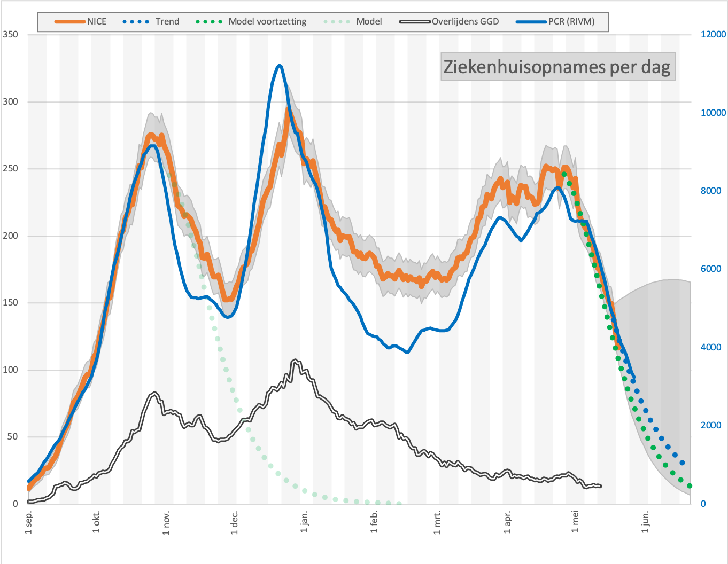The image size is (728, 564).
Task: Click the 1 jun. date on x-axis
Action: (645, 522)
